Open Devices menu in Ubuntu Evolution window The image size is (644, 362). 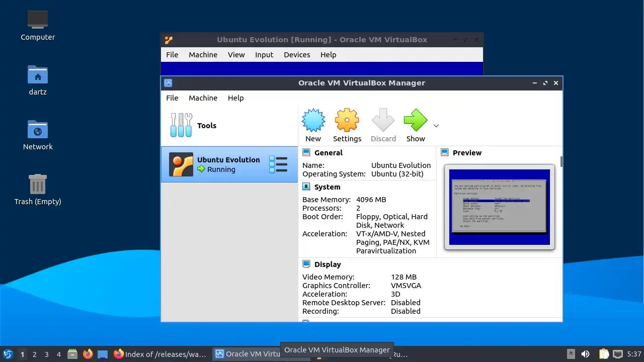(297, 55)
